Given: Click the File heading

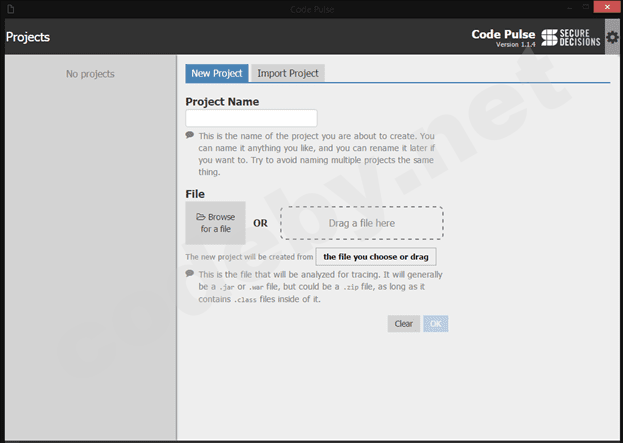Looking at the screenshot, I should click(195, 194).
